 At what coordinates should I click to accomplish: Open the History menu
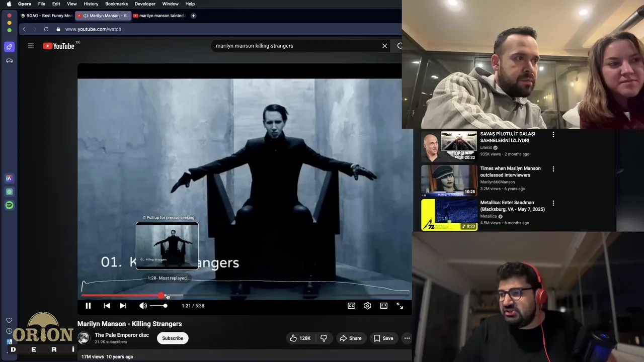pos(91,4)
